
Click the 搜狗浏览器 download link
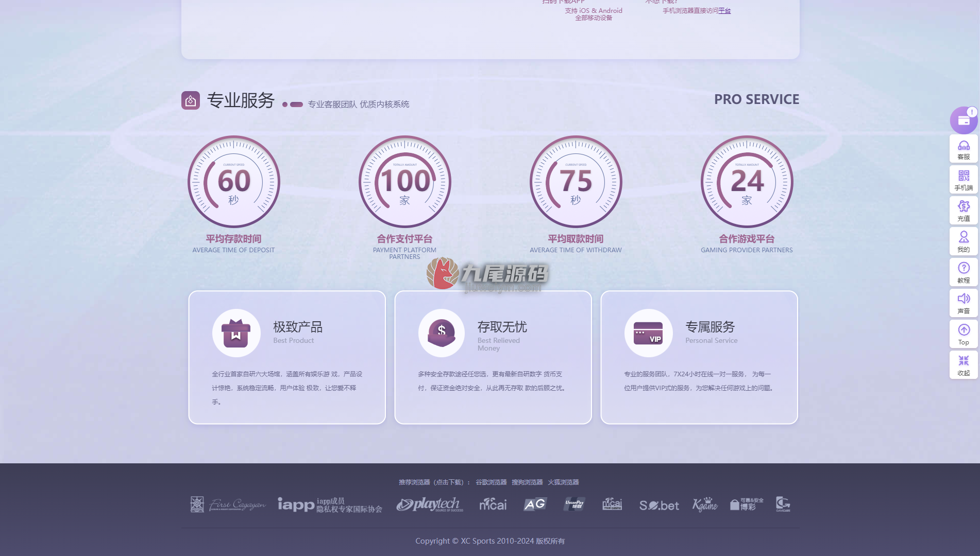527,482
